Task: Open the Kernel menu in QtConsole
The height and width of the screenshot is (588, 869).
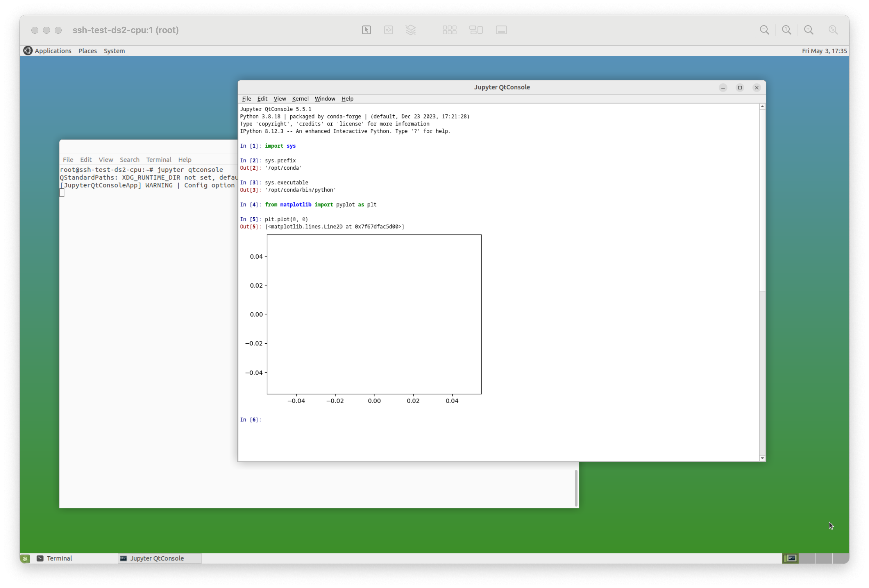Action: tap(300, 99)
